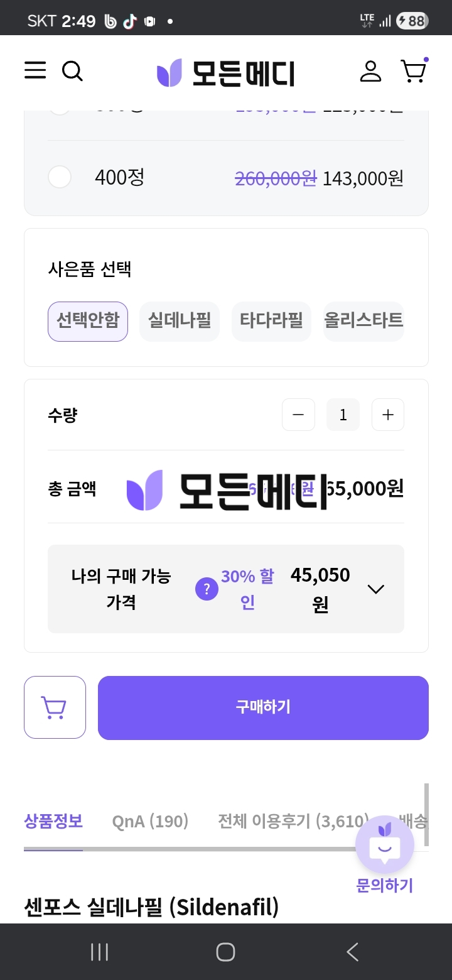Decrease quantity with minus button
The width and height of the screenshot is (452, 980).
pyautogui.click(x=298, y=415)
